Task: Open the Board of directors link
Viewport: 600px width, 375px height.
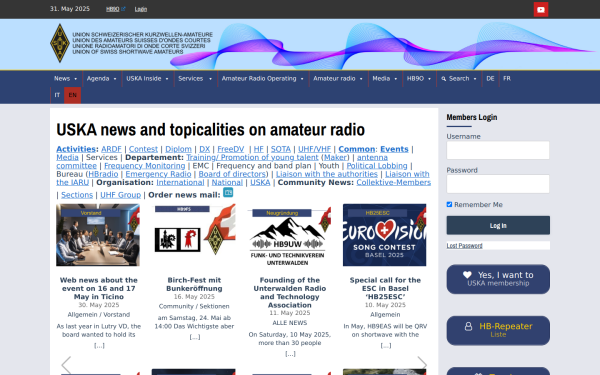Action: click(232, 174)
